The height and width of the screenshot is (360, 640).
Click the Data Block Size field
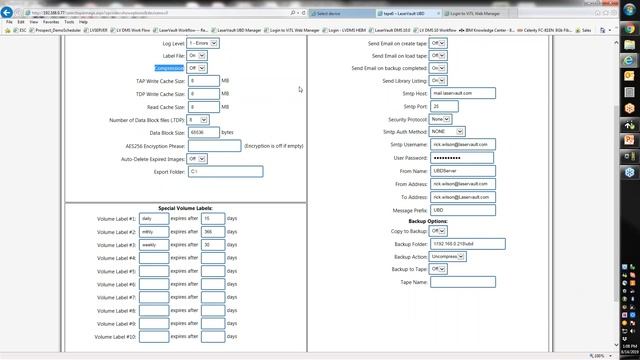coord(204,132)
